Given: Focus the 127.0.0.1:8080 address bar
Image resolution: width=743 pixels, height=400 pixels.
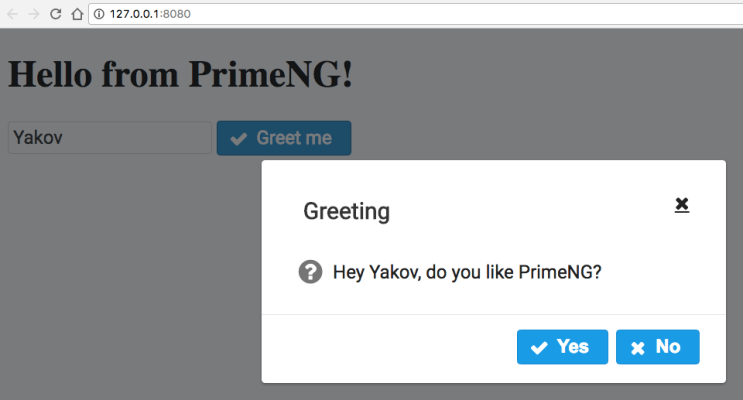Looking at the screenshot, I should coord(400,14).
